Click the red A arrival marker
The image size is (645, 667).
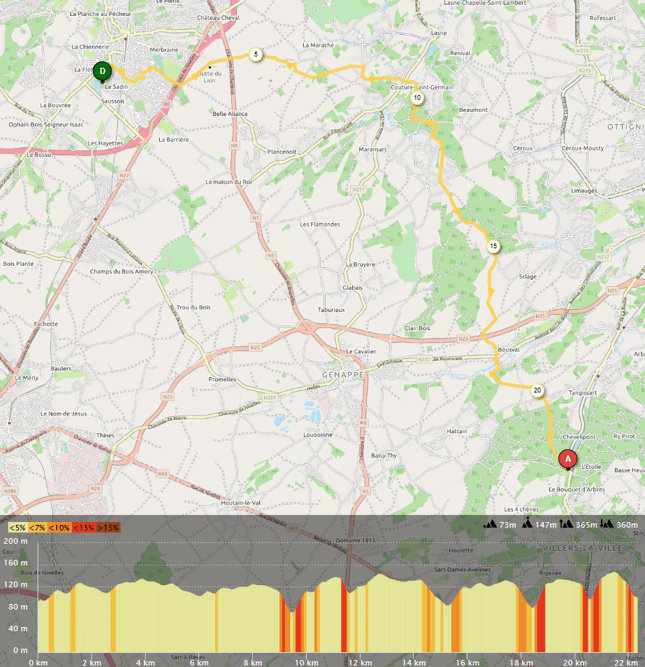click(x=567, y=459)
